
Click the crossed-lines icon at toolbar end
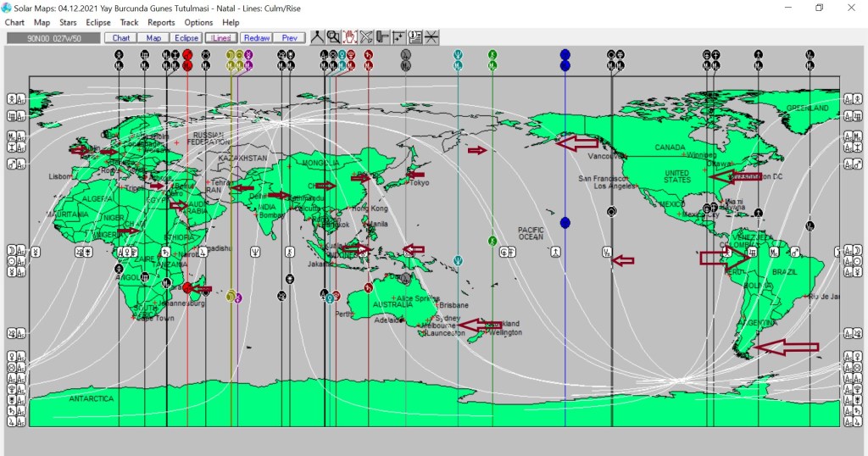point(431,37)
